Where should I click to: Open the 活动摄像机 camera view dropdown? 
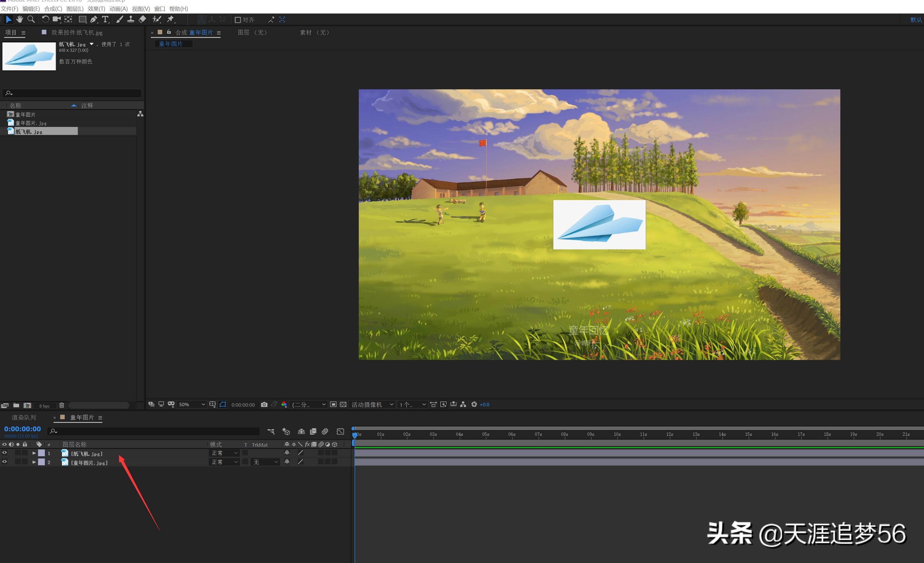(x=372, y=405)
